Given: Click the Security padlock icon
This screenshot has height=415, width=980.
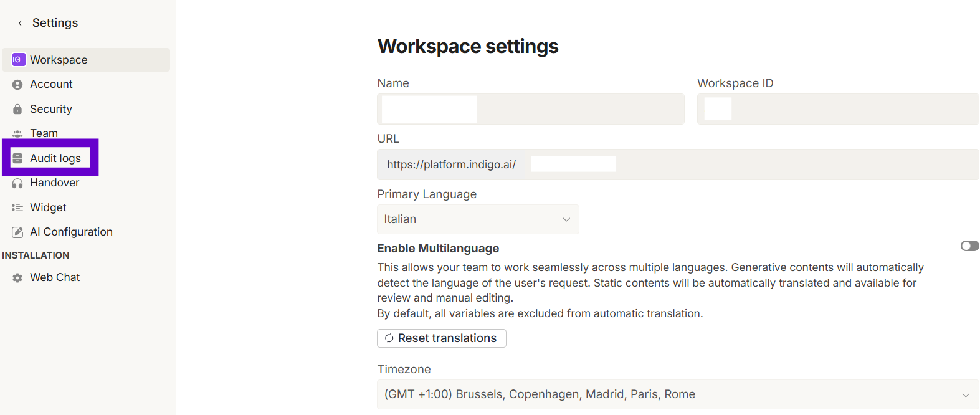Looking at the screenshot, I should (x=17, y=109).
